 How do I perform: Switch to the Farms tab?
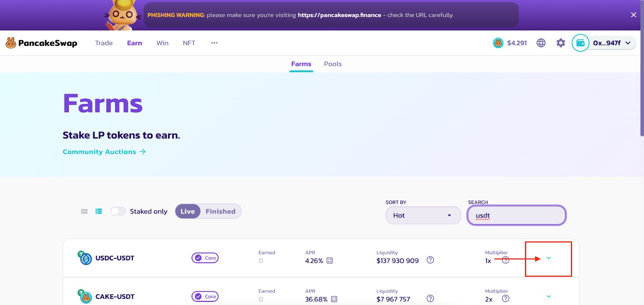pyautogui.click(x=301, y=64)
